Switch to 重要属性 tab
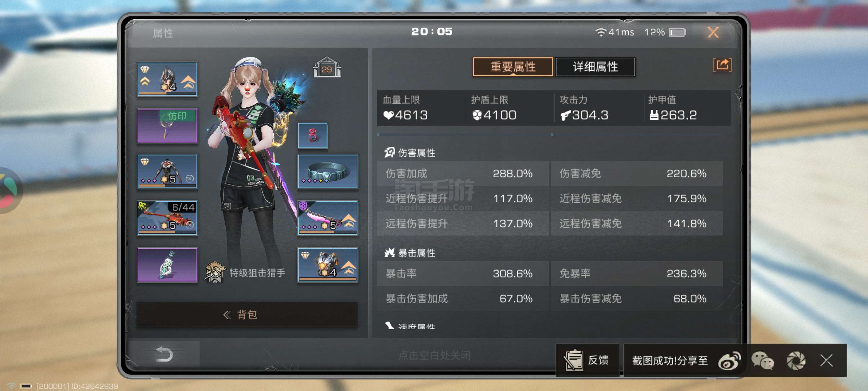This screenshot has width=868, height=391. coord(512,67)
